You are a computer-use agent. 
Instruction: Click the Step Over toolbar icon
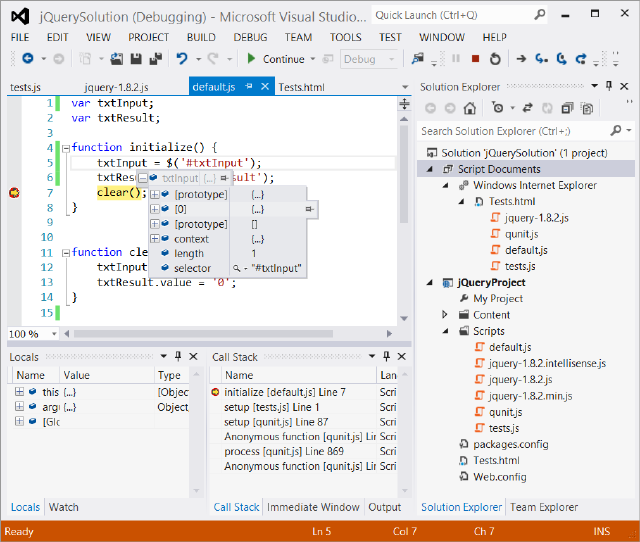pos(562,59)
